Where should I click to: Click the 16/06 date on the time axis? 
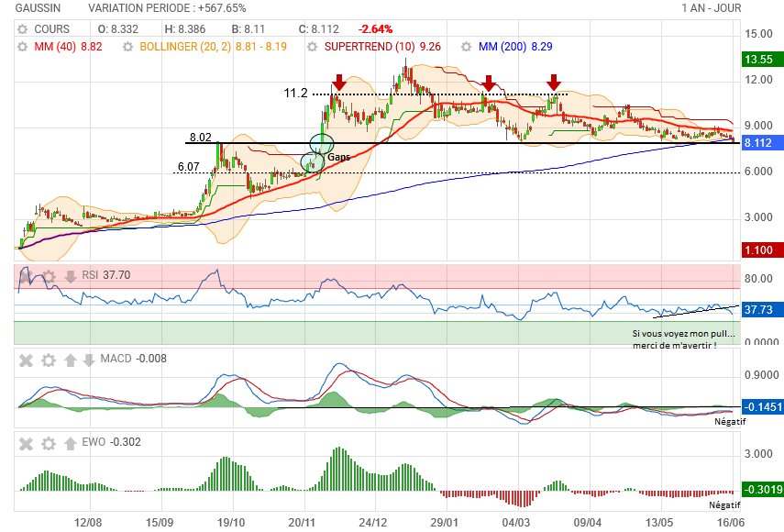[731, 523]
